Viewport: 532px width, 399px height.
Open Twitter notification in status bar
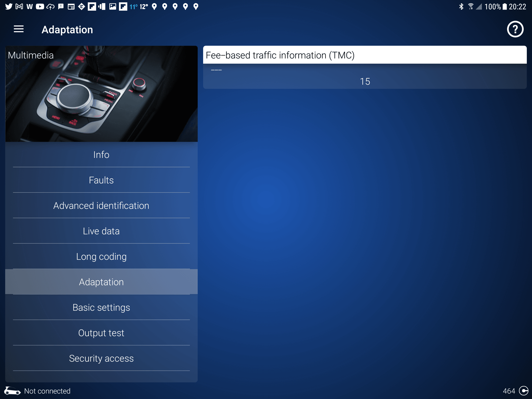9,6
